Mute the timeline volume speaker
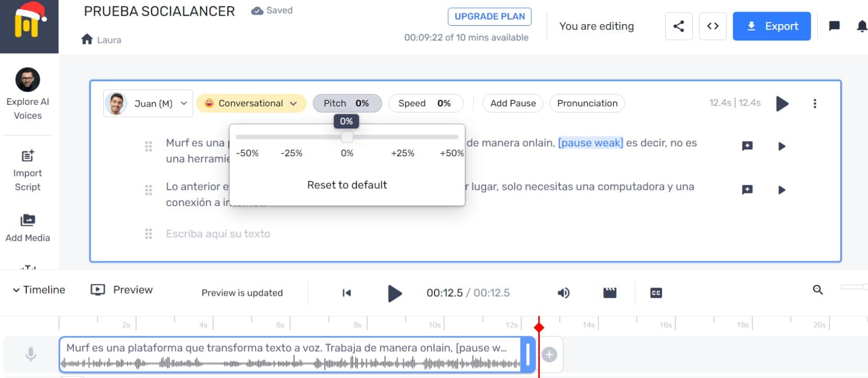 [x=563, y=293]
